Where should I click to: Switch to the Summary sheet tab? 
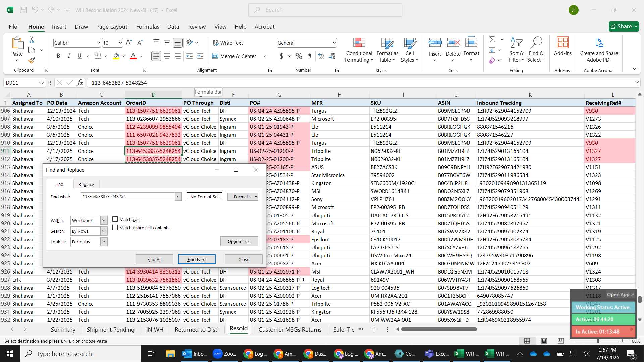[x=63, y=330]
